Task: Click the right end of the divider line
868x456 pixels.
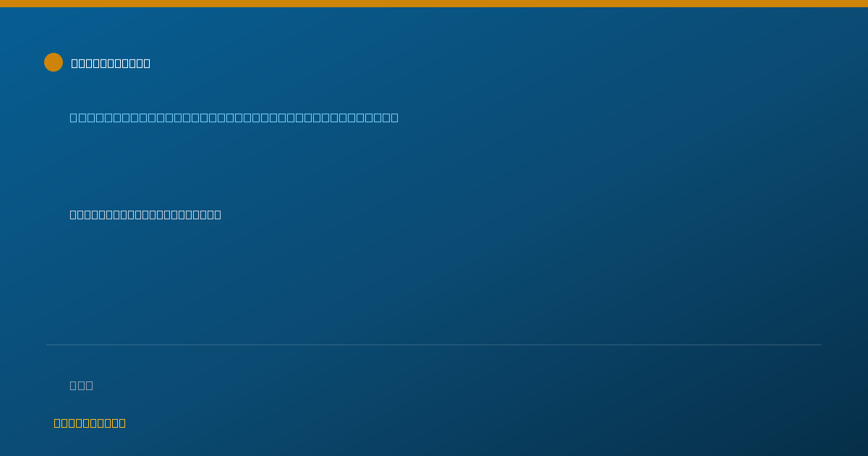Action: (x=821, y=345)
